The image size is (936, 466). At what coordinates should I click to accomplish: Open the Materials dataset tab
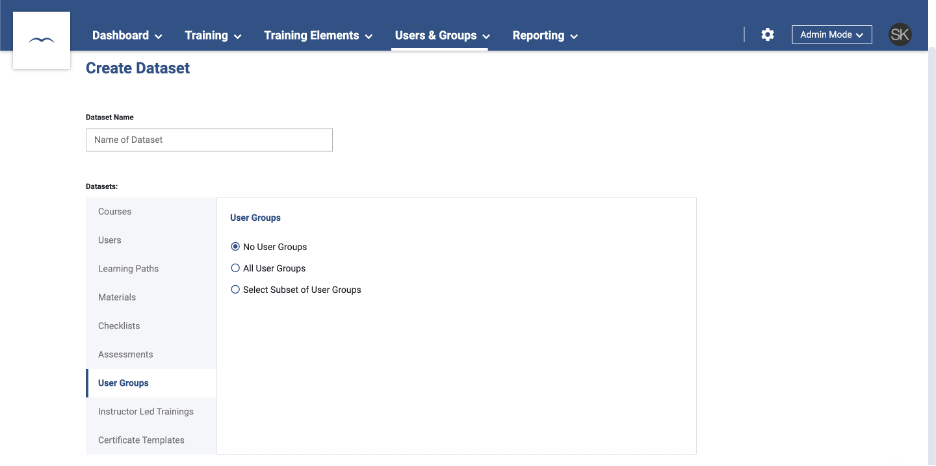(151, 297)
